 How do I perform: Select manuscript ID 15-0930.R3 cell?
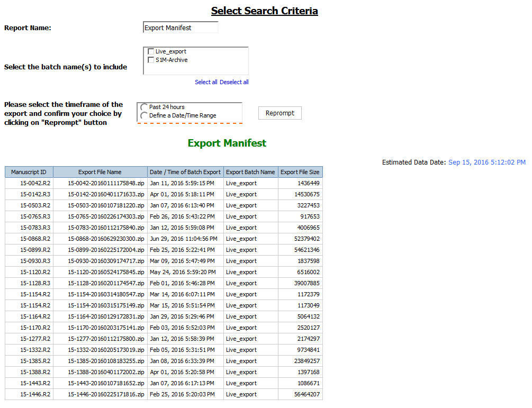pyautogui.click(x=29, y=261)
